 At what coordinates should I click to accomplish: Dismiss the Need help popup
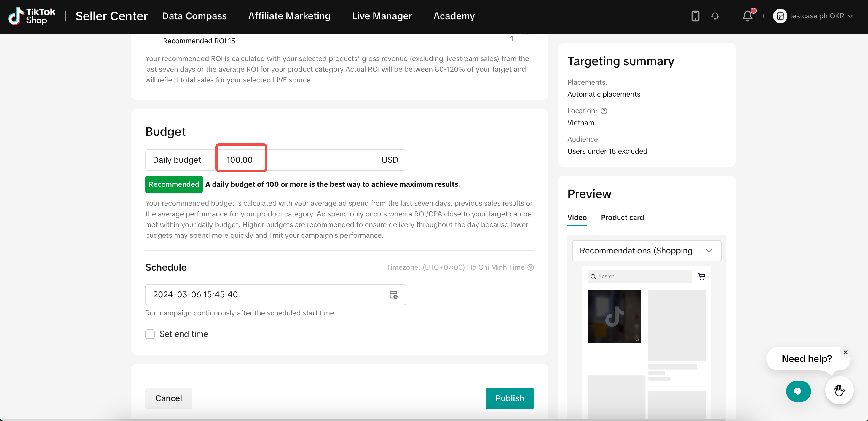[x=845, y=352]
